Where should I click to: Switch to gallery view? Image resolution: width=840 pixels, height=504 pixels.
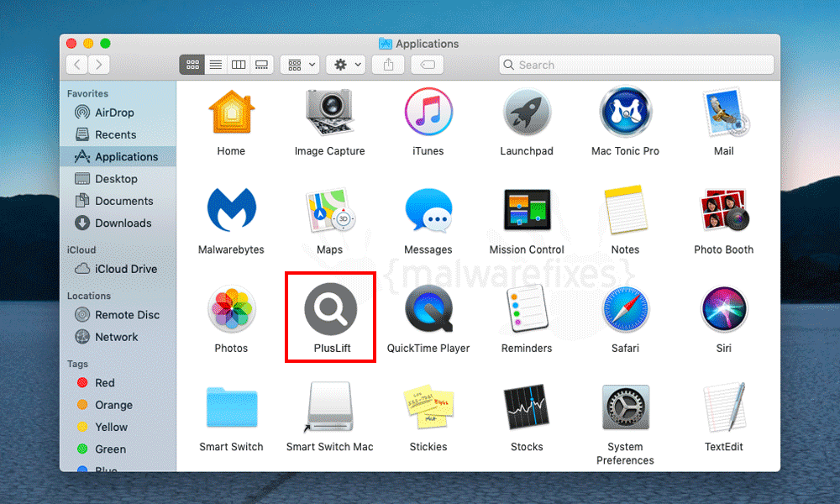click(x=261, y=65)
